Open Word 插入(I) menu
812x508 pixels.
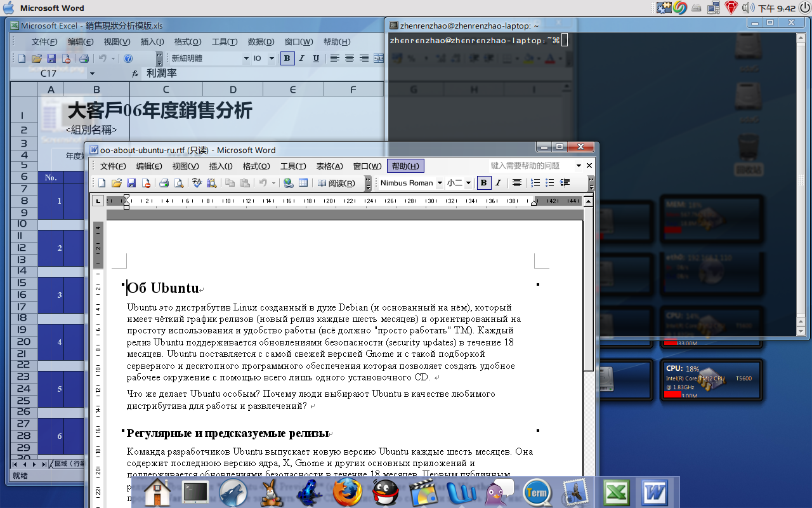[221, 166]
